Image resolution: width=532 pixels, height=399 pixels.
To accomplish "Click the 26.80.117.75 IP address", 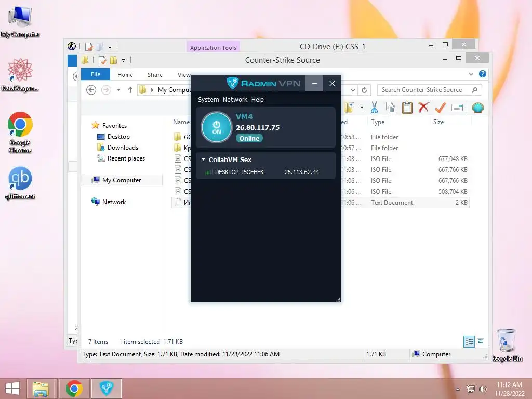I will 258,128.
